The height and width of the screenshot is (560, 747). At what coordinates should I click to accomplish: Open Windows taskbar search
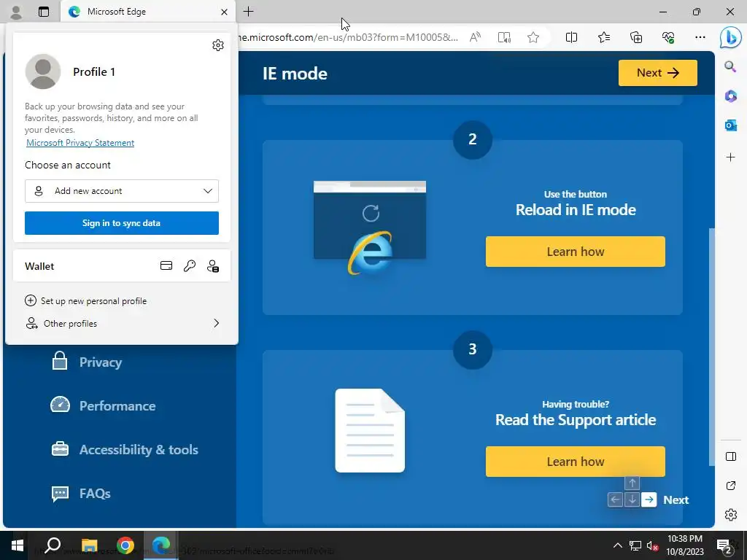53,545
